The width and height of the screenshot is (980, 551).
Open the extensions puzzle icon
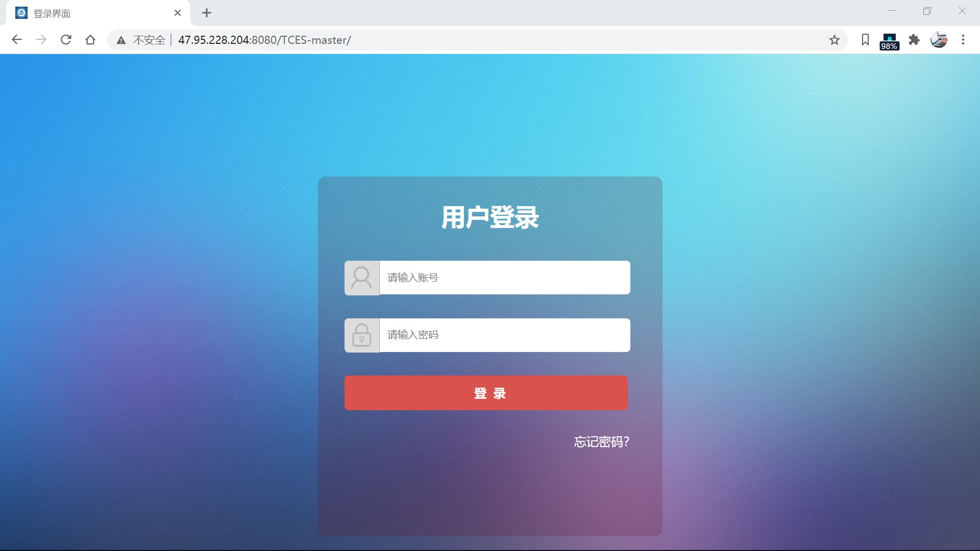click(x=914, y=40)
